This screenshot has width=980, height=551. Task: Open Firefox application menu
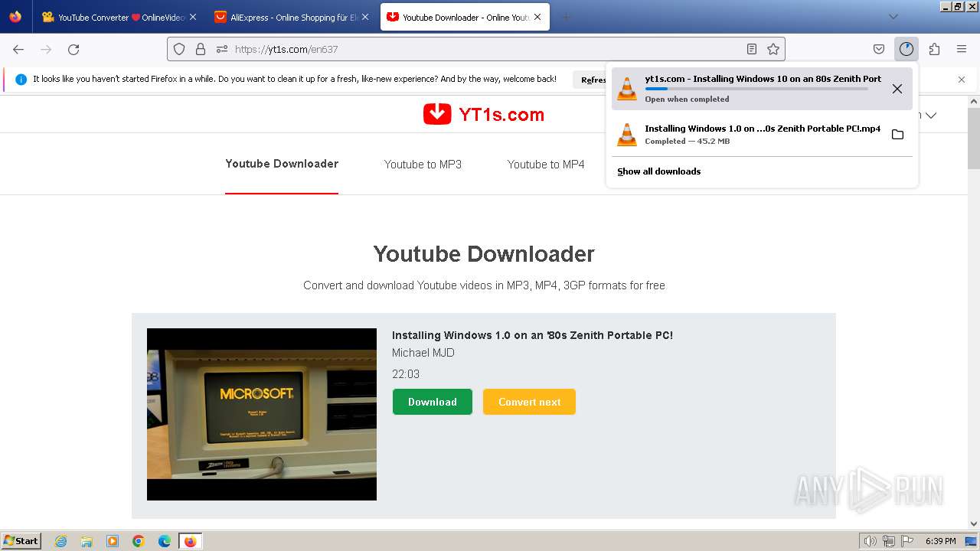point(962,49)
